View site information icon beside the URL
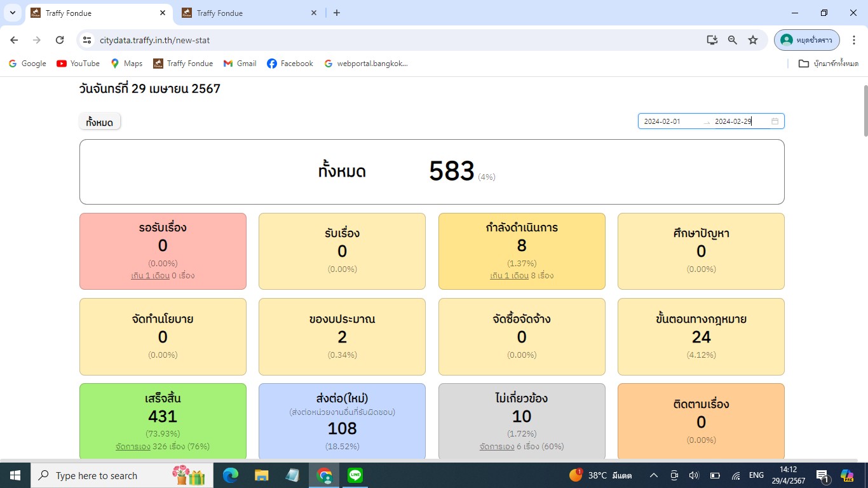The width and height of the screenshot is (868, 488). (x=88, y=40)
